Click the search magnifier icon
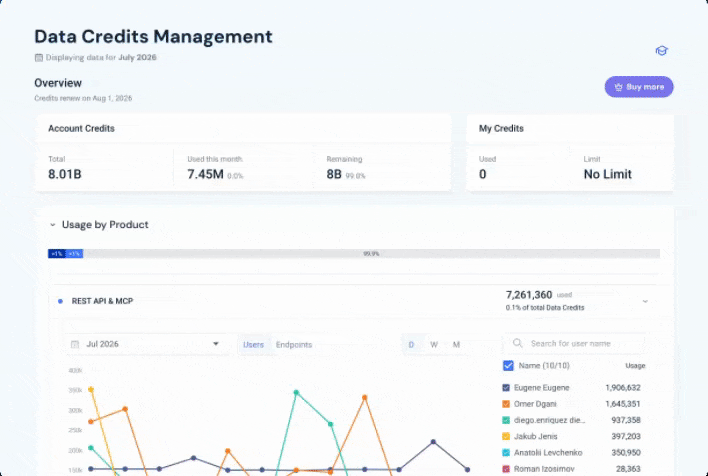Viewport: 708px width, 476px height. [517, 343]
